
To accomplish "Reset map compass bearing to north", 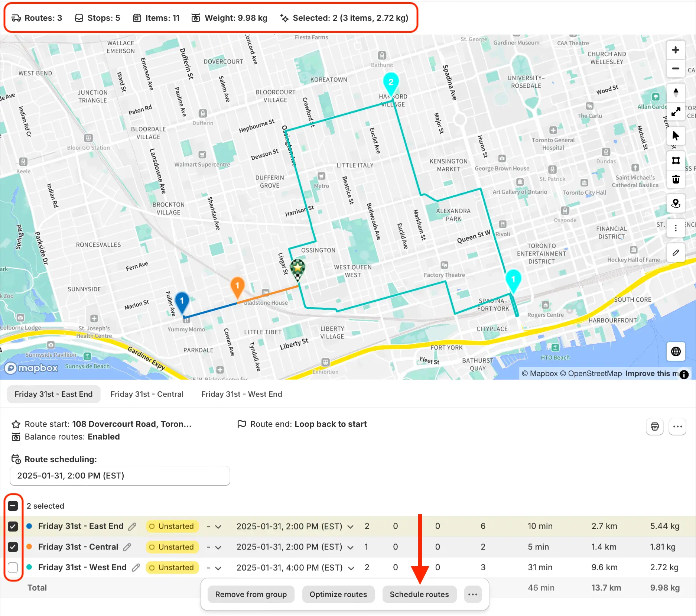I will click(x=676, y=92).
